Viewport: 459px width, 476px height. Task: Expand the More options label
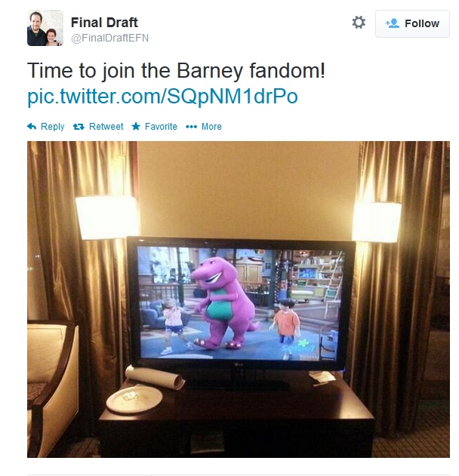[x=211, y=126]
